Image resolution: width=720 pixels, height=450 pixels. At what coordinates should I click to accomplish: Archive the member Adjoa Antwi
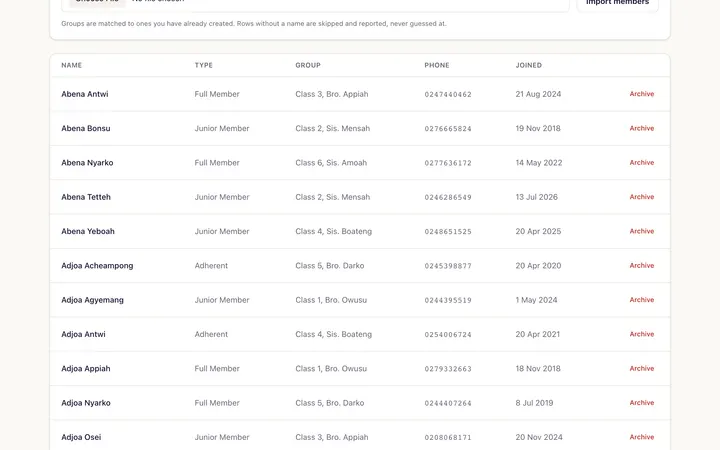point(641,334)
